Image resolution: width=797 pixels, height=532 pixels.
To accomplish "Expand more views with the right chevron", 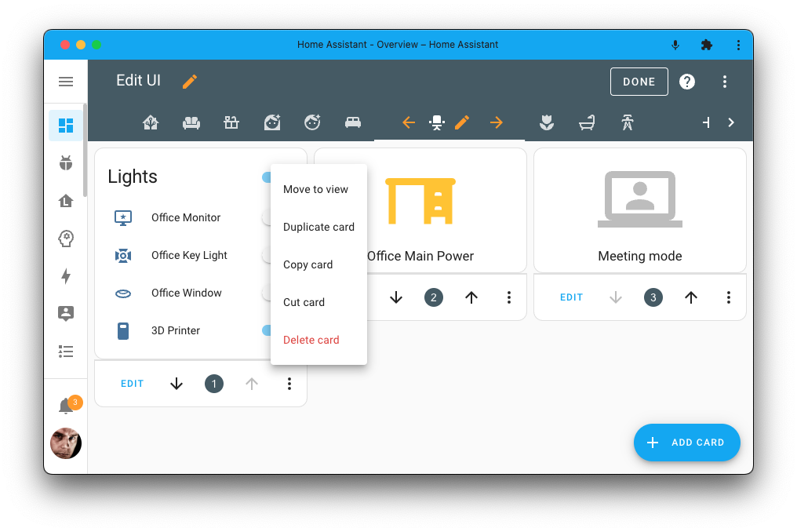I will click(731, 122).
